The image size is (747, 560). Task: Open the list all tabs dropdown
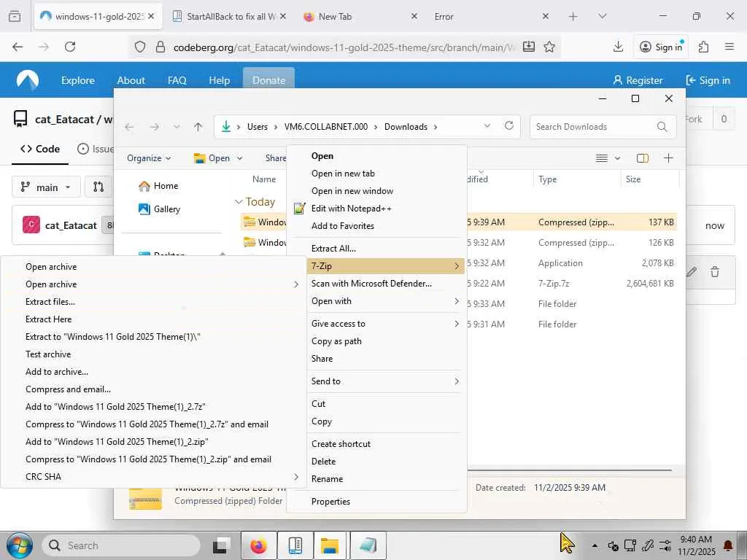[x=602, y=17]
